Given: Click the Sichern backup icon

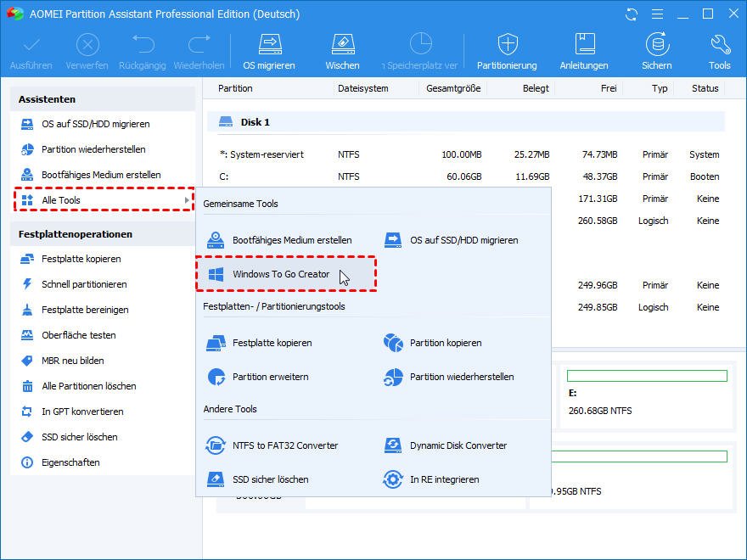Looking at the screenshot, I should point(657,45).
